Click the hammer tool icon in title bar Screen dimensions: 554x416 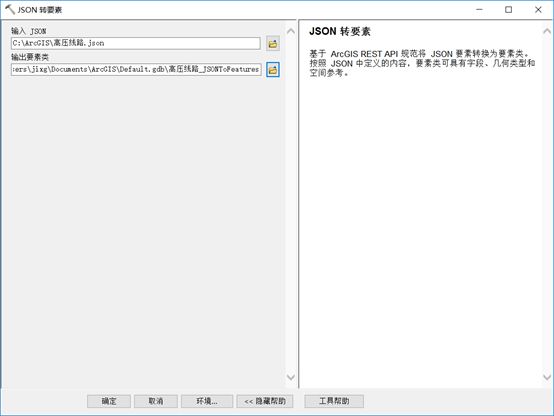pos(10,10)
